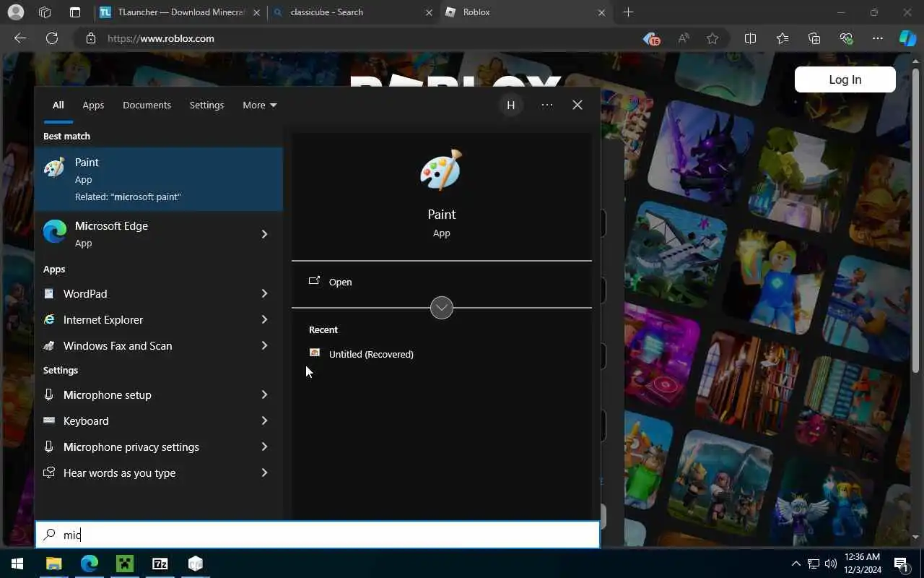
Task: Expand Internet Explorer result chevron
Action: point(264,319)
